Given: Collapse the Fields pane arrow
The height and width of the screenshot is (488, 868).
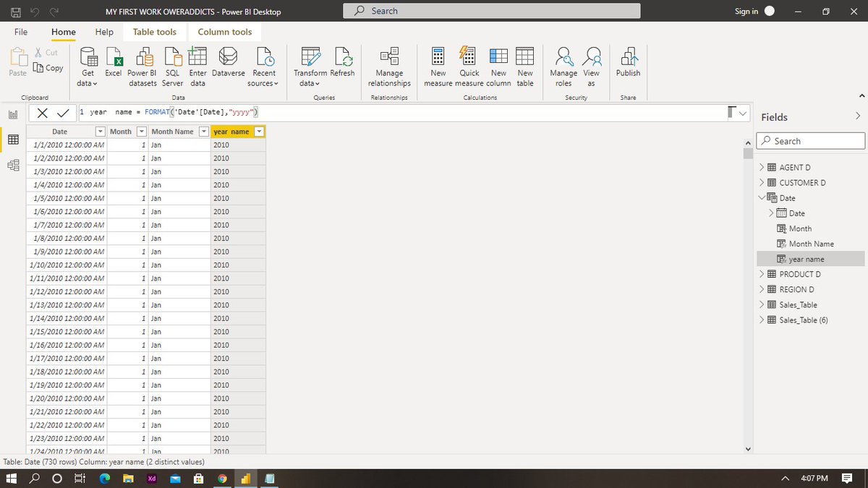Looking at the screenshot, I should [x=858, y=116].
